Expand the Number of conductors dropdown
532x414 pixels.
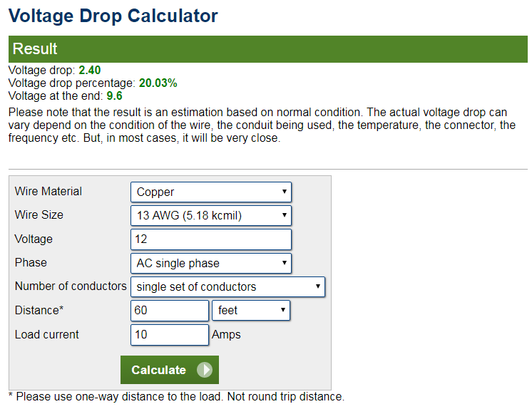pyautogui.click(x=227, y=286)
